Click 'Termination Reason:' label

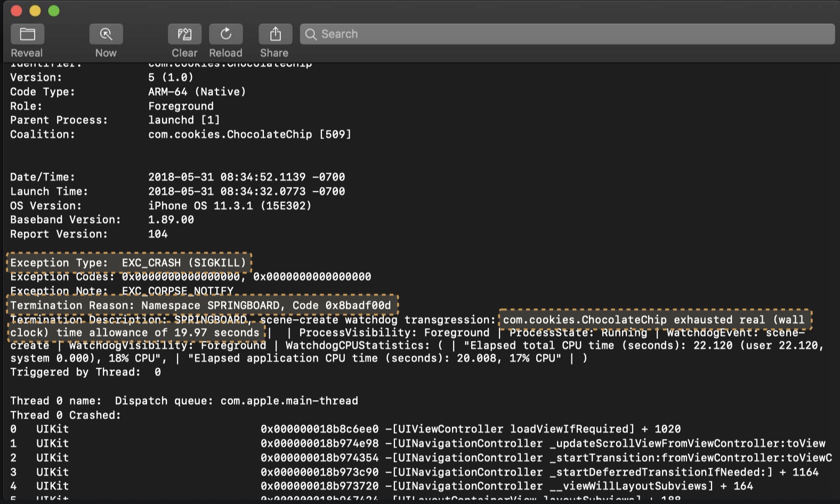pos(72,305)
